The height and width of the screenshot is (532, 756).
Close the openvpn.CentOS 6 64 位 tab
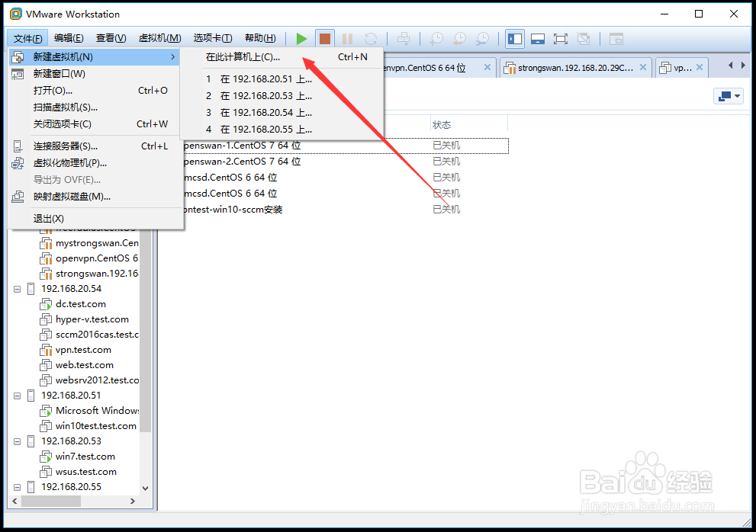(x=487, y=68)
